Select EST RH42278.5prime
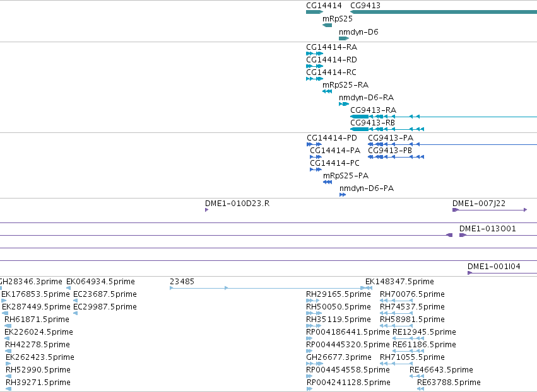The width and height of the screenshot is (537, 392). 38,345
